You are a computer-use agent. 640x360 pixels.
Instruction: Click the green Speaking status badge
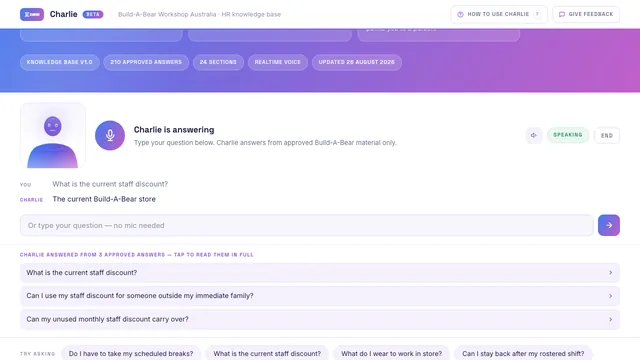pos(568,135)
